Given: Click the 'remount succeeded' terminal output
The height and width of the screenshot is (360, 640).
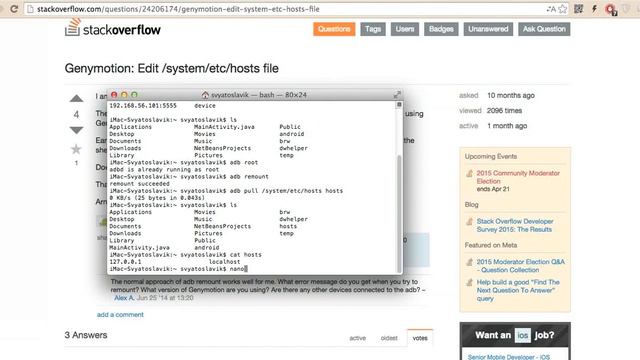Looking at the screenshot, I should pos(140,184).
